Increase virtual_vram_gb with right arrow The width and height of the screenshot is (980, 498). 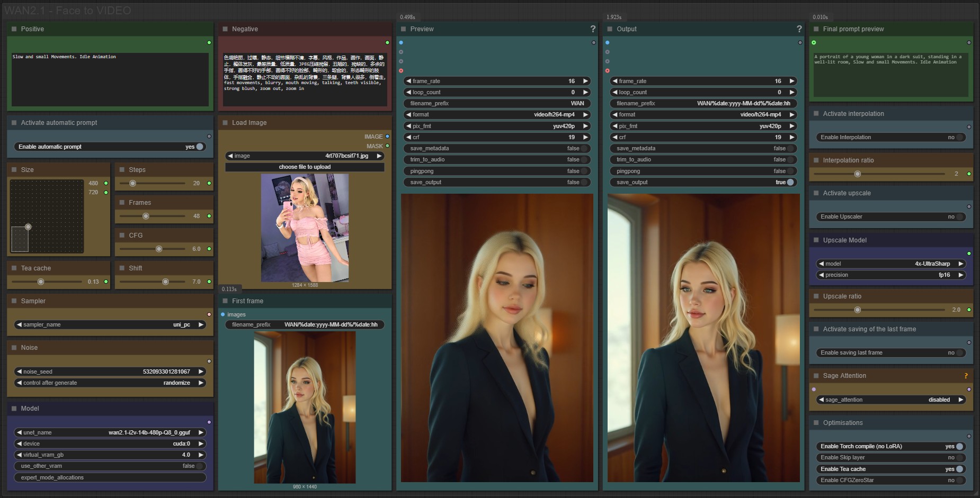[201, 455]
